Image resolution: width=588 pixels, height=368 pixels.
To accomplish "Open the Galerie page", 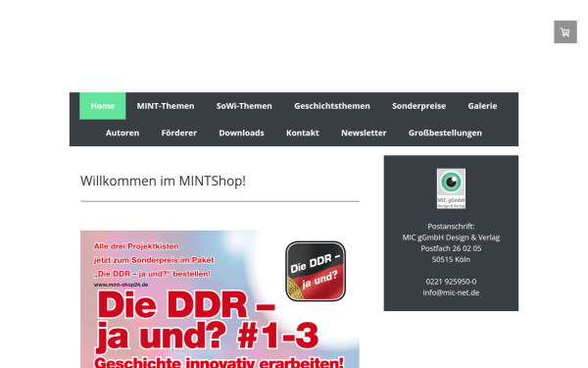I will [x=482, y=106].
